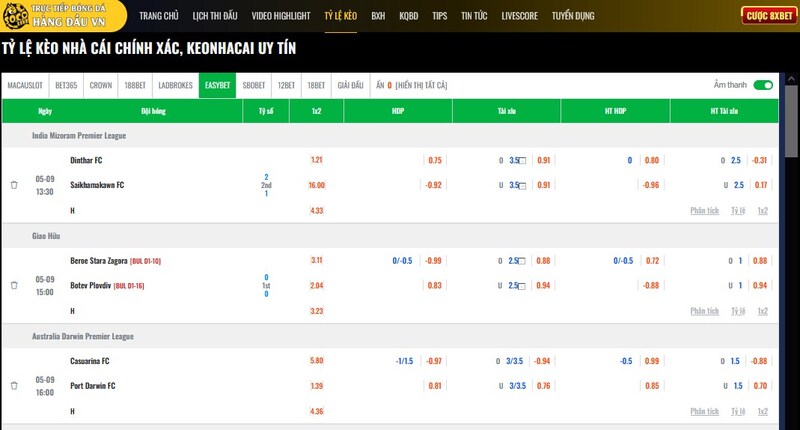Viewport: 800px width, 430px height.
Task: Click Beroe Stara Zagora team name
Action: [x=98, y=261]
